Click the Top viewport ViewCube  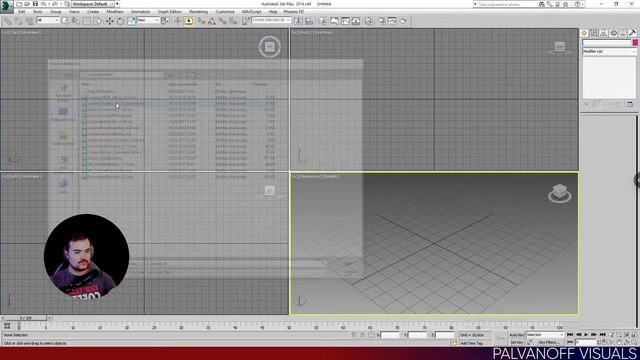[x=269, y=47]
